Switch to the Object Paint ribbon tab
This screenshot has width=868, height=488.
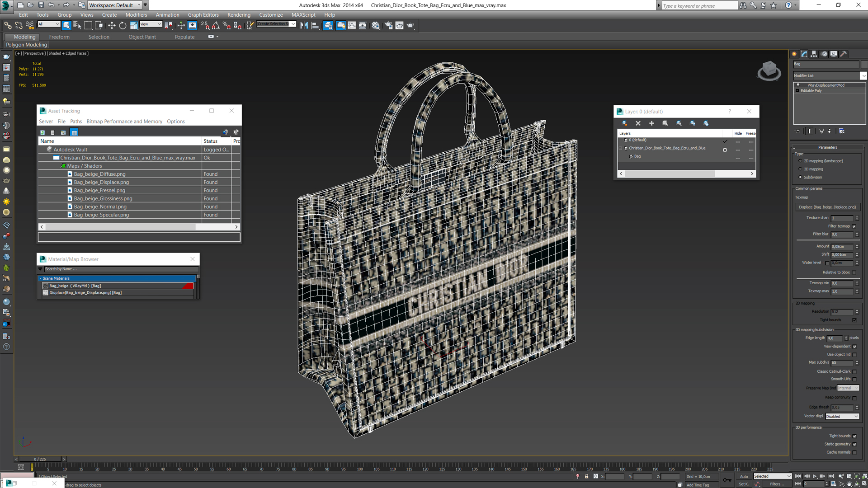click(x=142, y=37)
